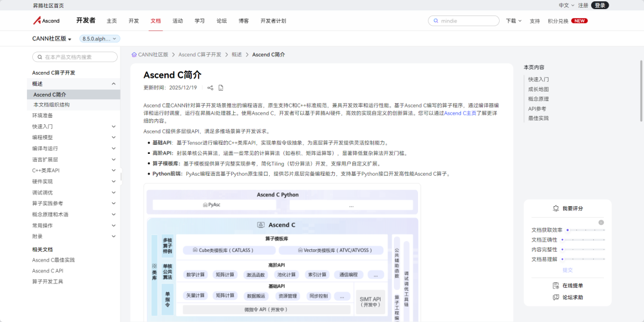Image resolution: width=644 pixels, height=322 pixels.
Task: Open the CANN社区版 product dropdown
Action: (52, 39)
